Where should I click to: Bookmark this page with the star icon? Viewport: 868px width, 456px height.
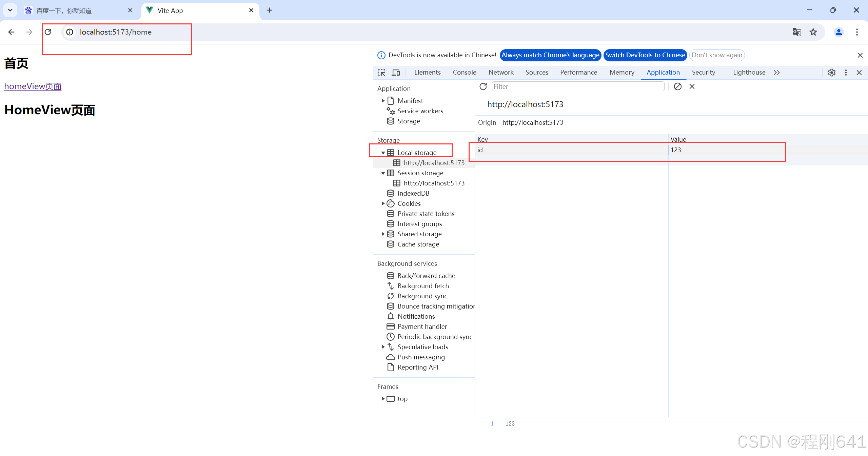point(813,32)
